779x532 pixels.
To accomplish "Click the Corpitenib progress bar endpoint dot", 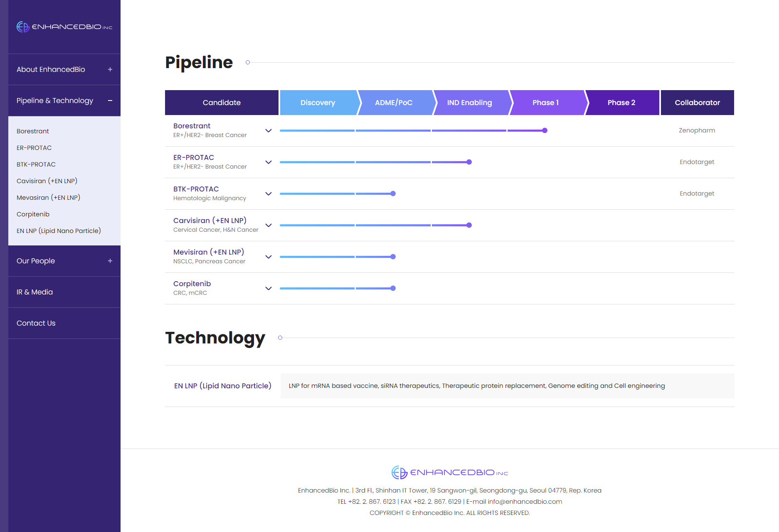I will (393, 288).
